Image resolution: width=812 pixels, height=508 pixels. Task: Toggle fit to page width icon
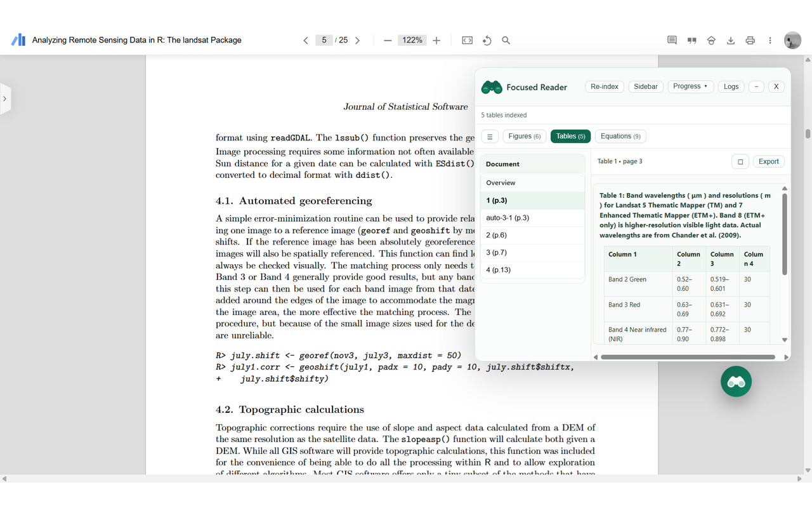(x=467, y=40)
